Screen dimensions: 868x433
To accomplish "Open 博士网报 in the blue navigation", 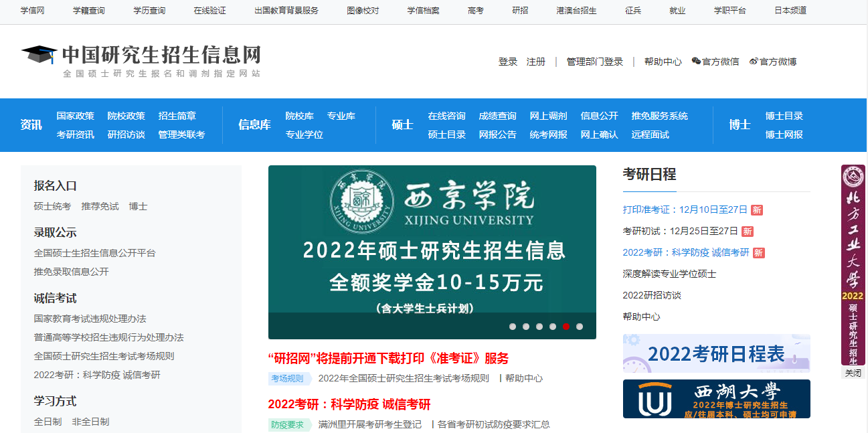I will coord(784,135).
